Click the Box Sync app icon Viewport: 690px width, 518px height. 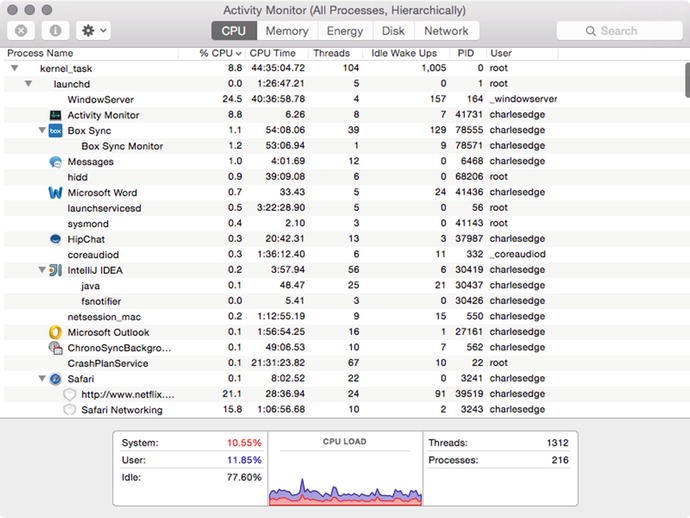tap(55, 131)
